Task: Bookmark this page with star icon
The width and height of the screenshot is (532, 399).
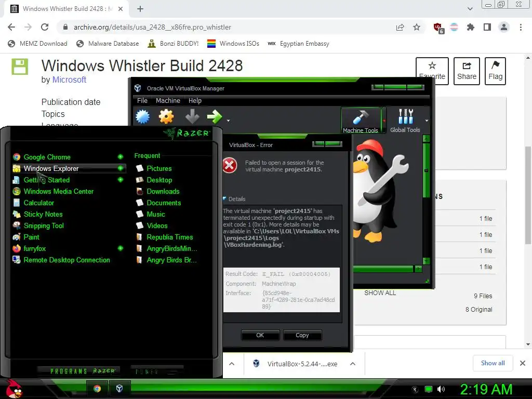Action: 417,27
